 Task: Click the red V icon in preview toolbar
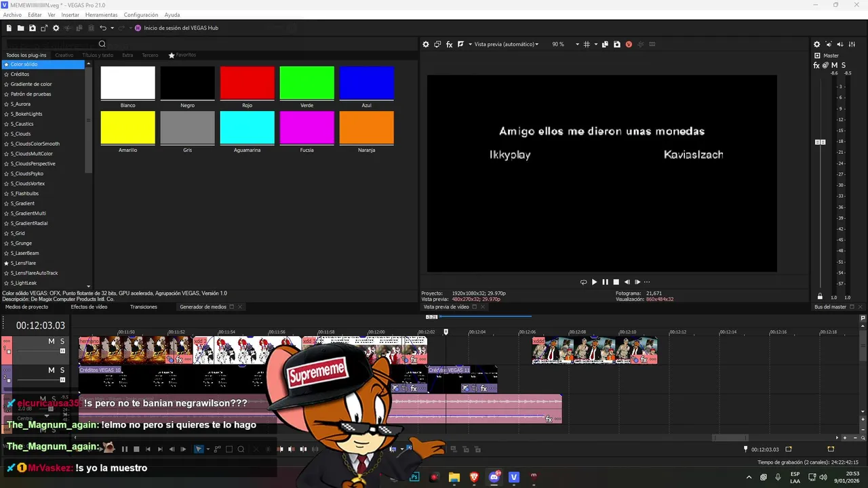[629, 44]
